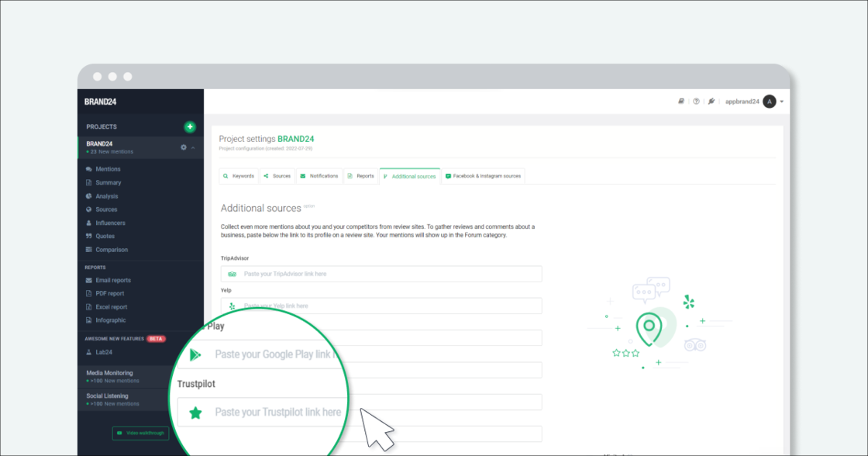
Task: Open BRAND24 project settings gear
Action: tap(184, 147)
